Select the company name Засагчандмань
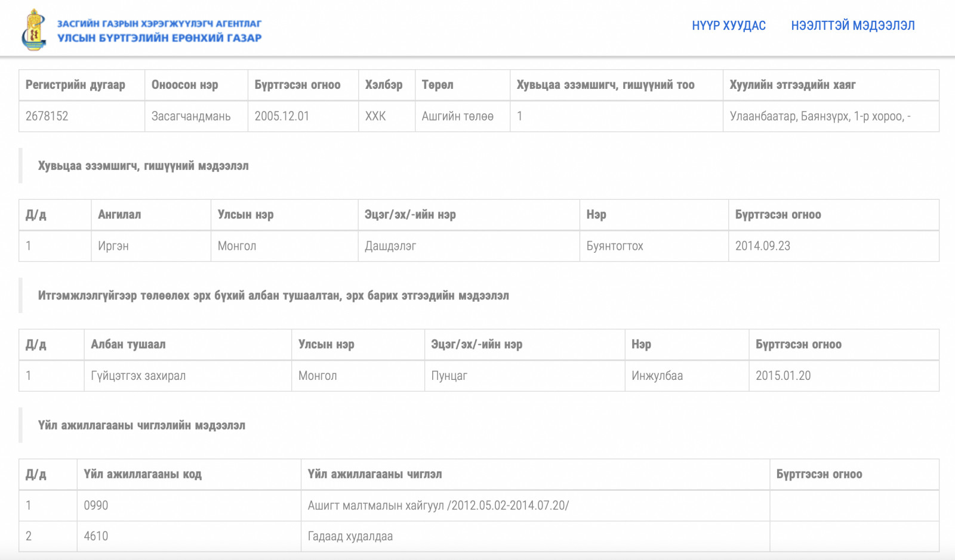955x560 pixels. tap(191, 116)
